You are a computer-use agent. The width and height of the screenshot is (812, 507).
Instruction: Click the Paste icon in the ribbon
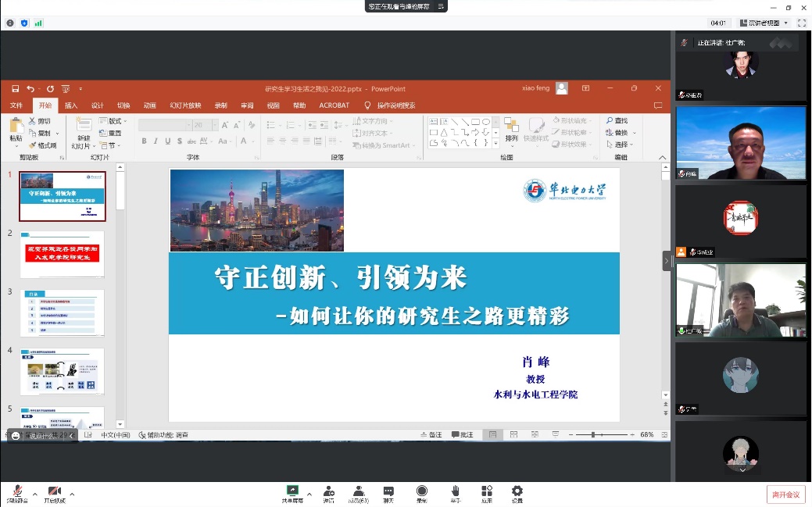(x=16, y=130)
